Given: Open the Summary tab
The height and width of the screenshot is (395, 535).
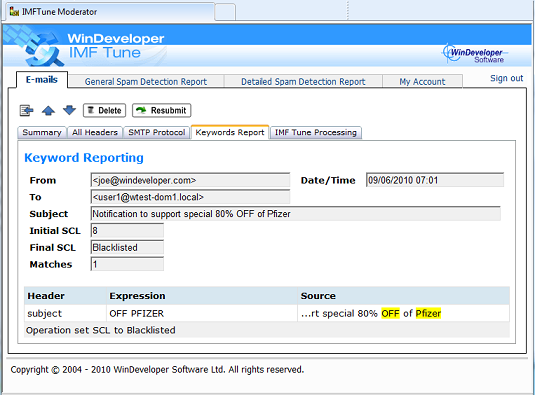Looking at the screenshot, I should (42, 132).
